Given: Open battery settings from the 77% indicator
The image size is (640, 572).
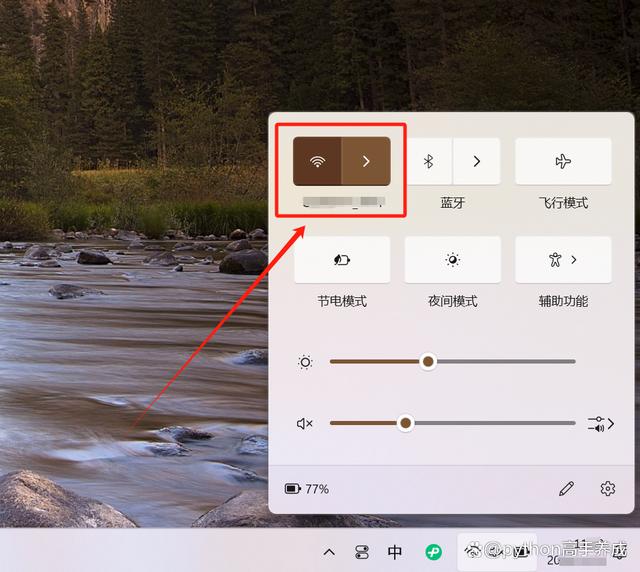Looking at the screenshot, I should pos(307,489).
